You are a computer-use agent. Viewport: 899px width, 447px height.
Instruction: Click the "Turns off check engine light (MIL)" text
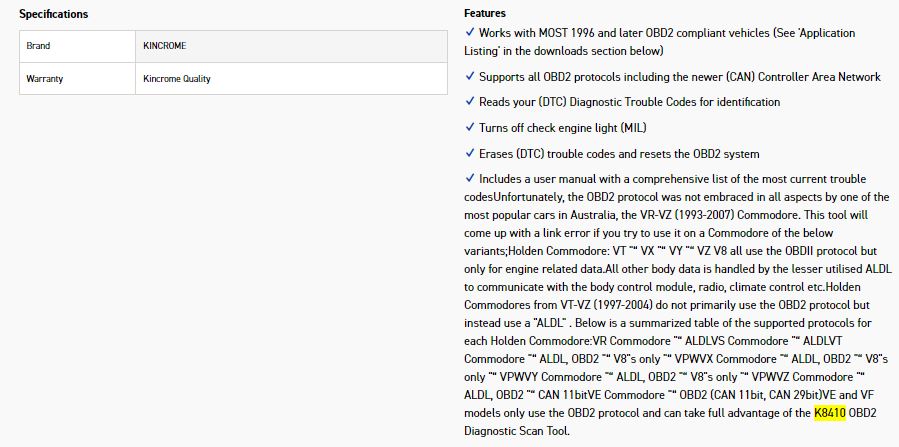point(559,128)
